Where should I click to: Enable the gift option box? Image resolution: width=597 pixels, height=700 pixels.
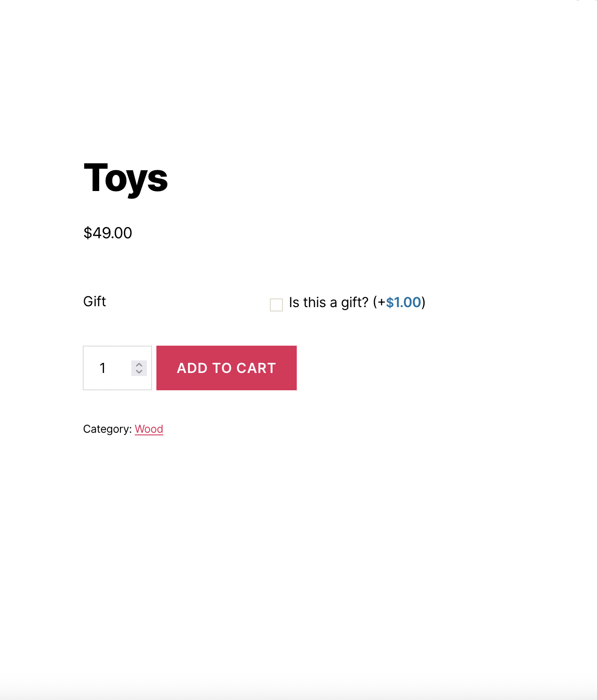pos(276,305)
